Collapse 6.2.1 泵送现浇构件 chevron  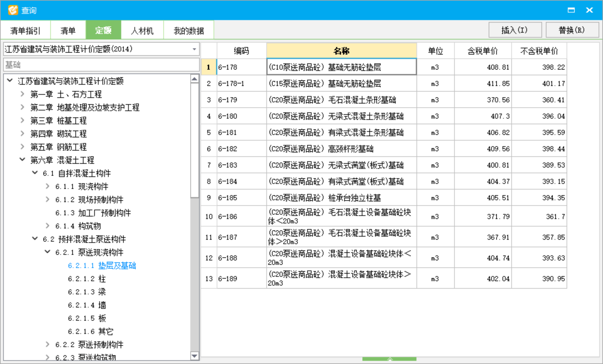click(x=47, y=252)
